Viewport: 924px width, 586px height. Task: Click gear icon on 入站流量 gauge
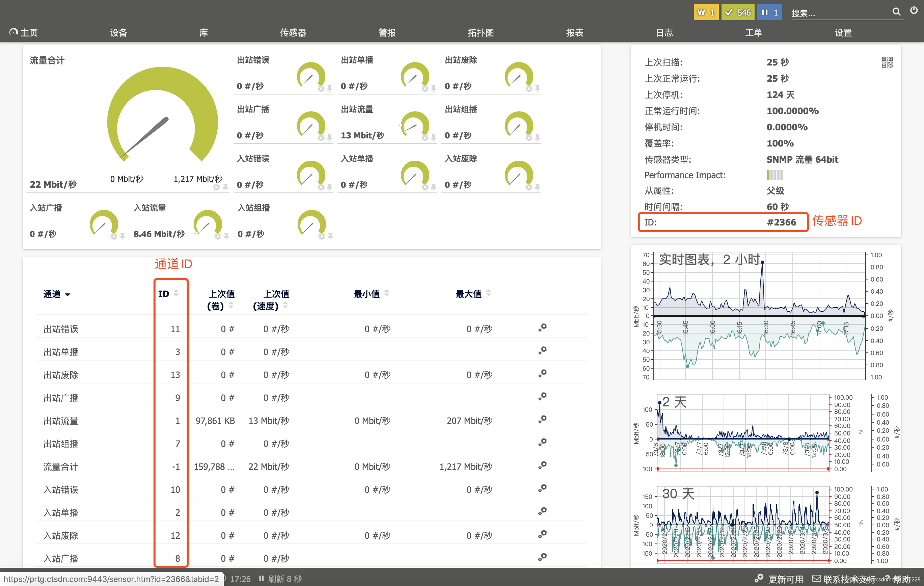coord(218,236)
